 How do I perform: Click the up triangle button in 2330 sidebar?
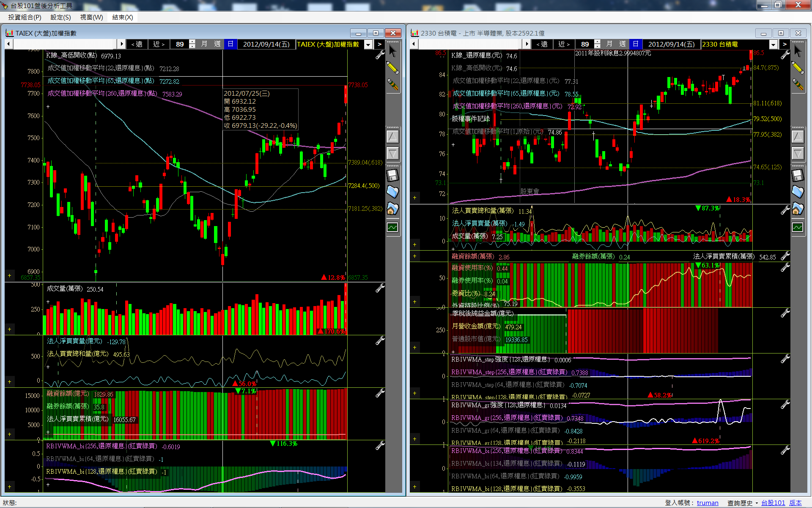[798, 136]
